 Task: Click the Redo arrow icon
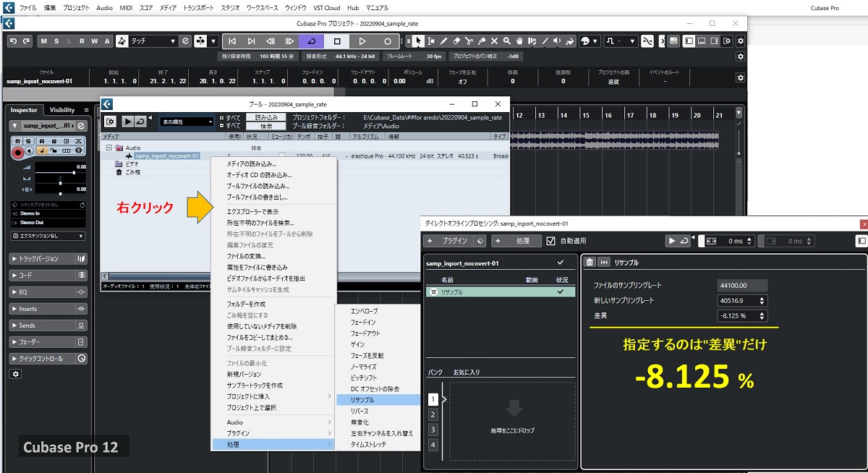pyautogui.click(x=26, y=41)
